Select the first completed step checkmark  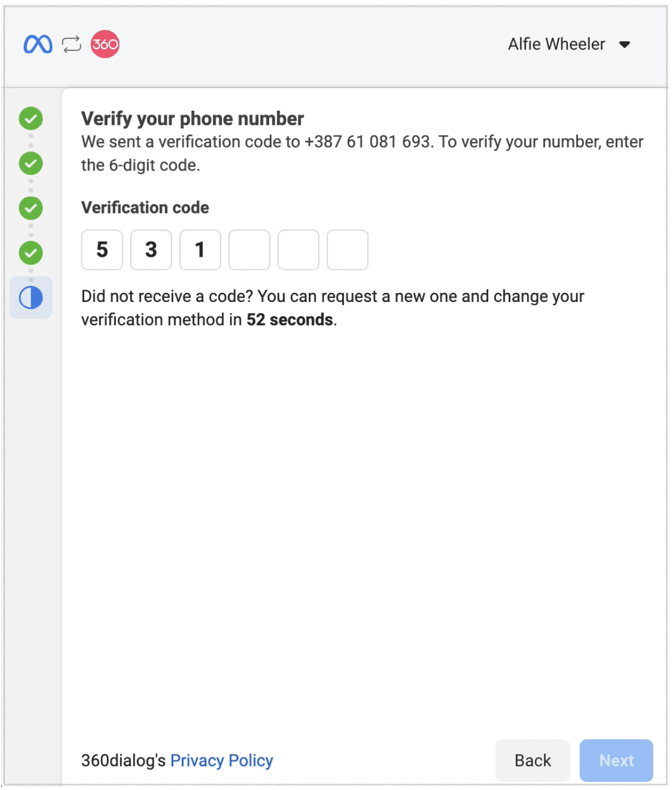pos(31,118)
